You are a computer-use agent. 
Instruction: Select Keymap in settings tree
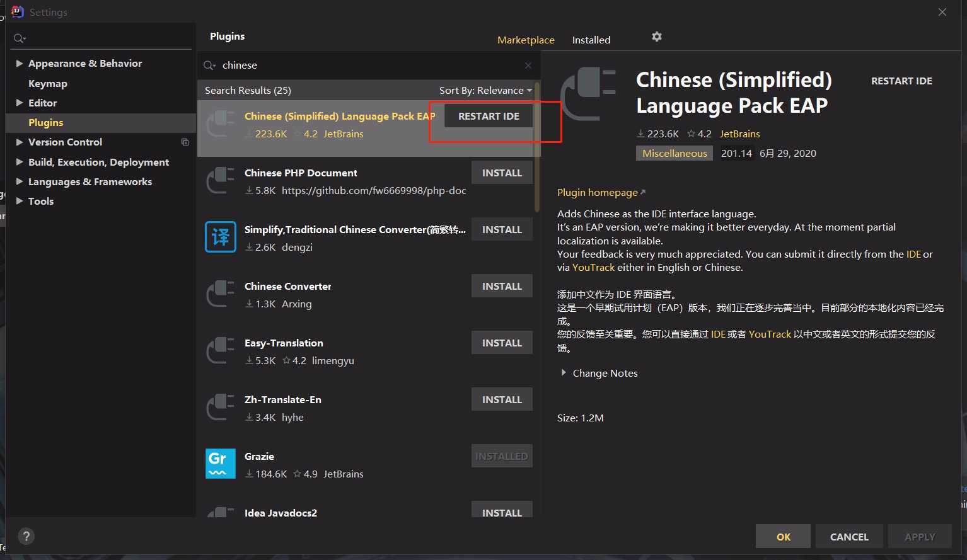pos(48,83)
